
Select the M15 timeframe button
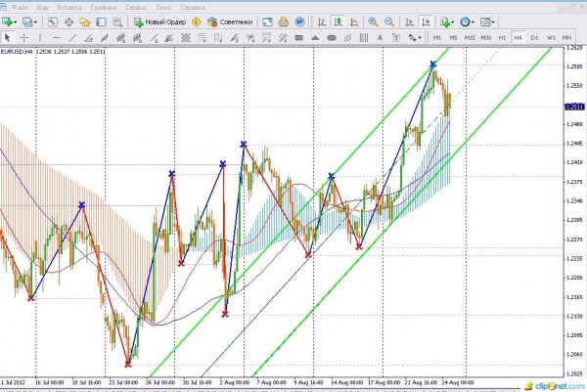pyautogui.click(x=471, y=37)
